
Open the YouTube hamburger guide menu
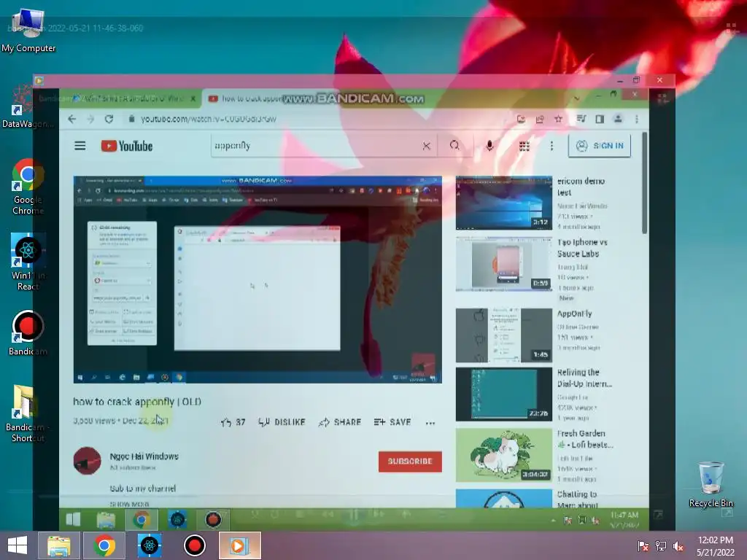pos(80,146)
